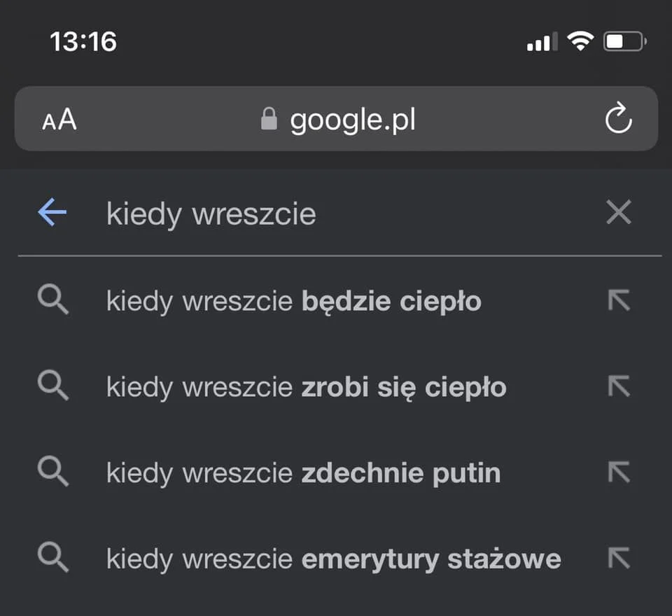Click magnifier icon beside 'emerytury stażowe'
Viewport: 672px width, 616px height.
[53, 557]
